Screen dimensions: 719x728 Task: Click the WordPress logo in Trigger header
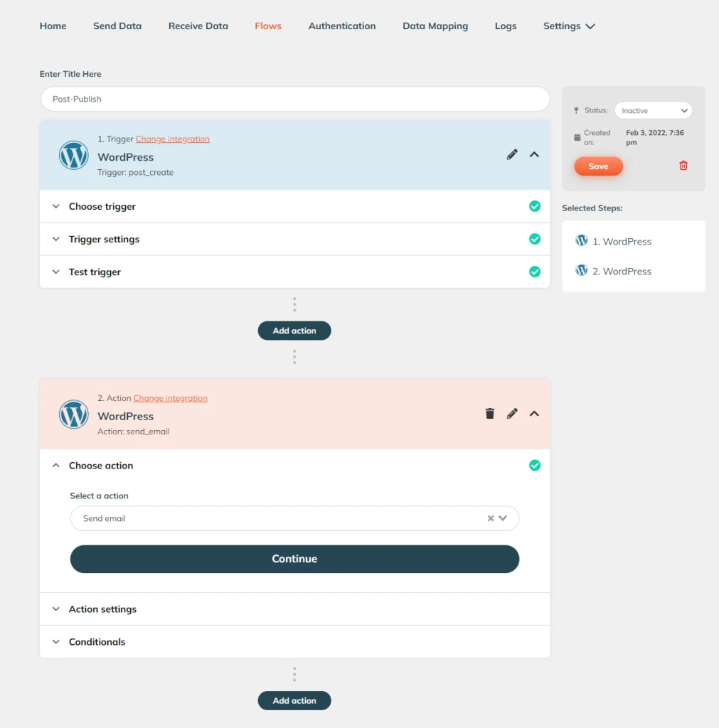tap(73, 155)
